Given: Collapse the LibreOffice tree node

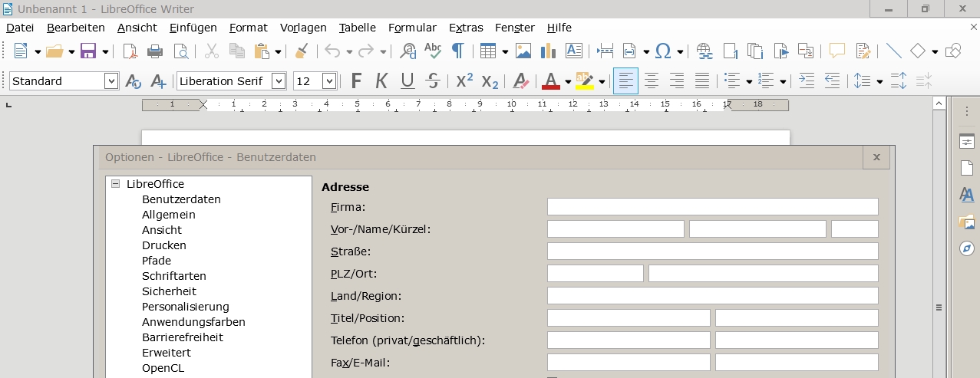Looking at the screenshot, I should (116, 184).
